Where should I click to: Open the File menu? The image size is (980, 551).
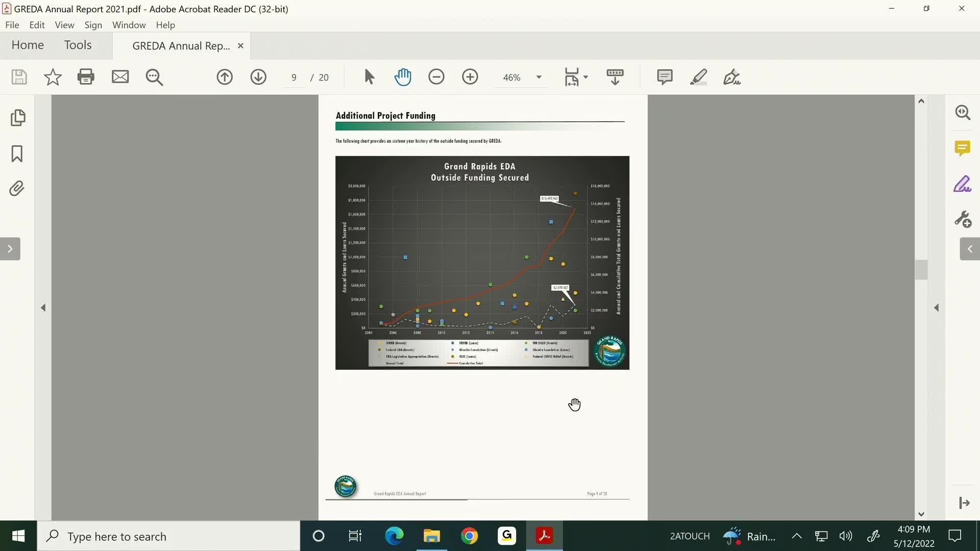pyautogui.click(x=12, y=25)
